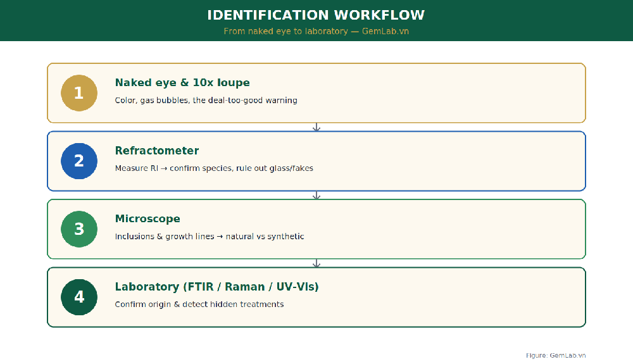
Task: Select the green step 3 circle
Action: 79,229
